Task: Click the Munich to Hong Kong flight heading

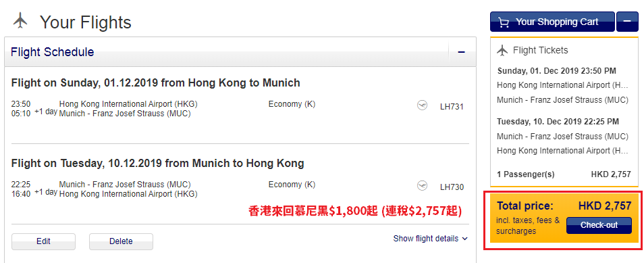Action: (x=158, y=164)
